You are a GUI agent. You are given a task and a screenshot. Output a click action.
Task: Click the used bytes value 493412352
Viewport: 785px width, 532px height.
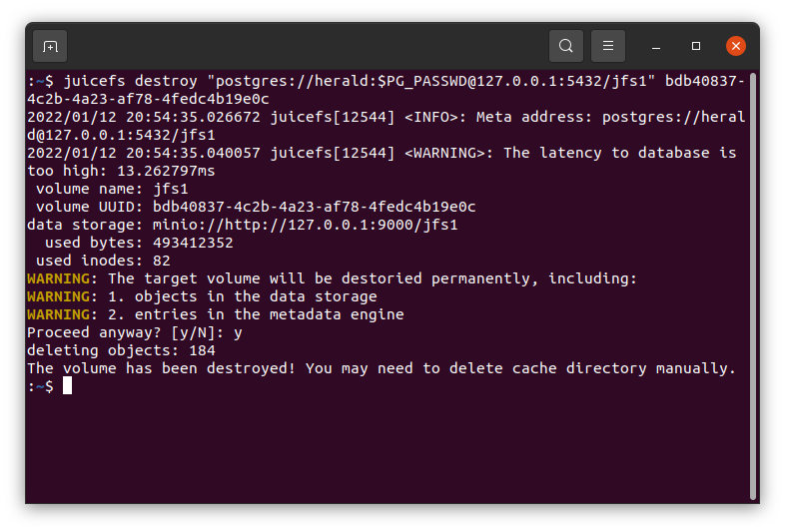[x=193, y=243]
